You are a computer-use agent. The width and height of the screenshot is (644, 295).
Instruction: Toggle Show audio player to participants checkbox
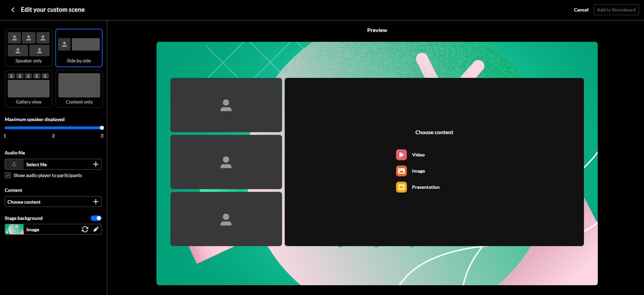tap(8, 175)
